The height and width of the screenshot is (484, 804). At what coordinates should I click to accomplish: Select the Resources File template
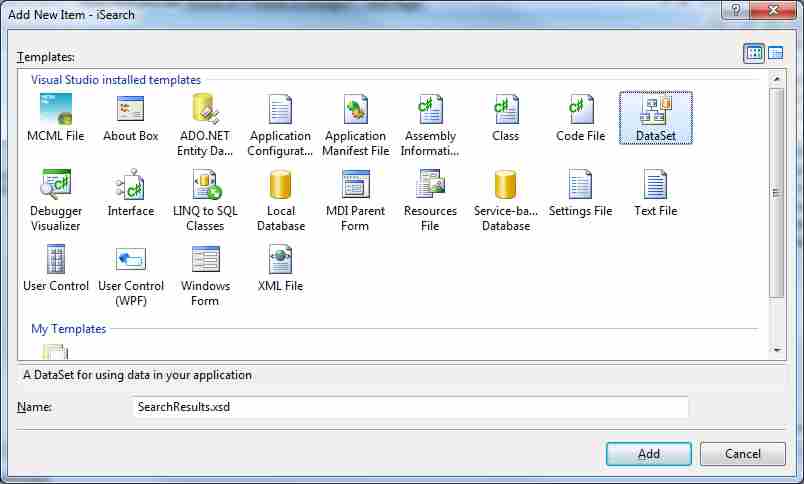point(430,200)
